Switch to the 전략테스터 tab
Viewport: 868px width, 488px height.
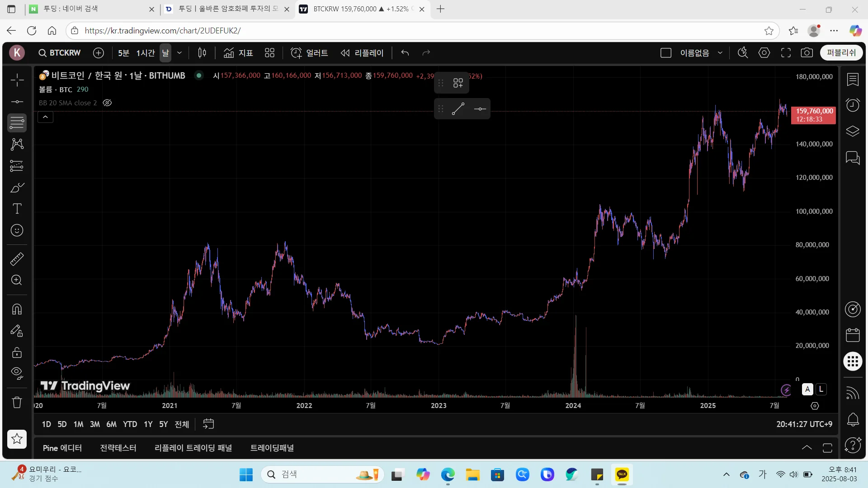pos(118,448)
